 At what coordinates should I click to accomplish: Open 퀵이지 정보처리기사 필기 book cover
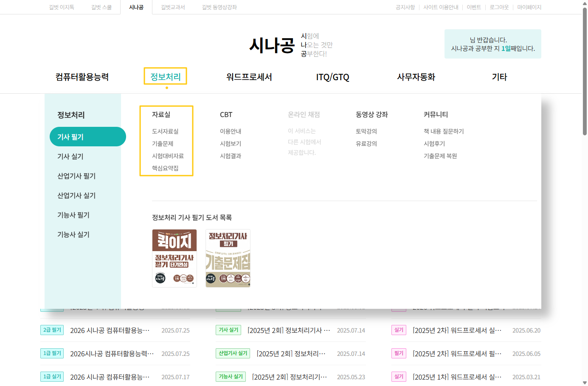174,258
